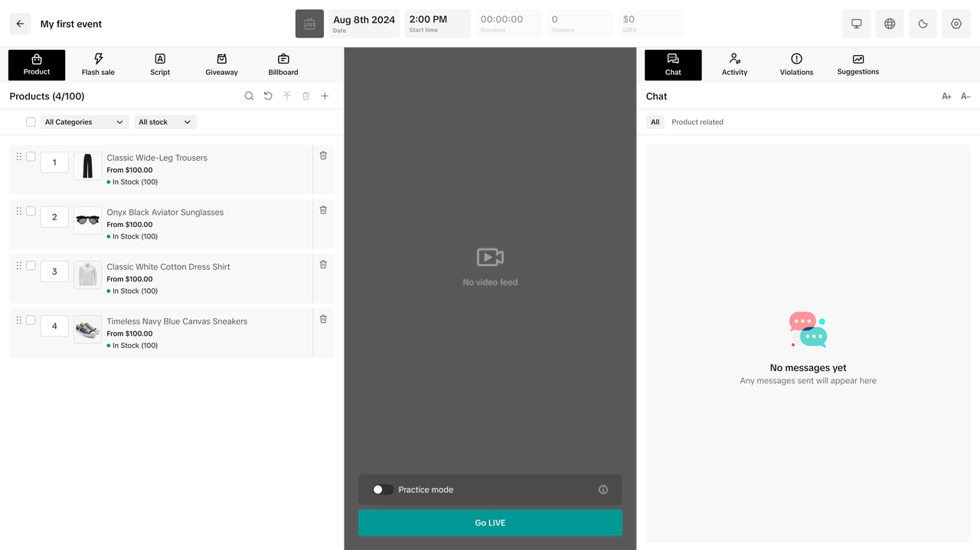Click the $0 GMV value
The image size is (980, 550).
click(629, 19)
